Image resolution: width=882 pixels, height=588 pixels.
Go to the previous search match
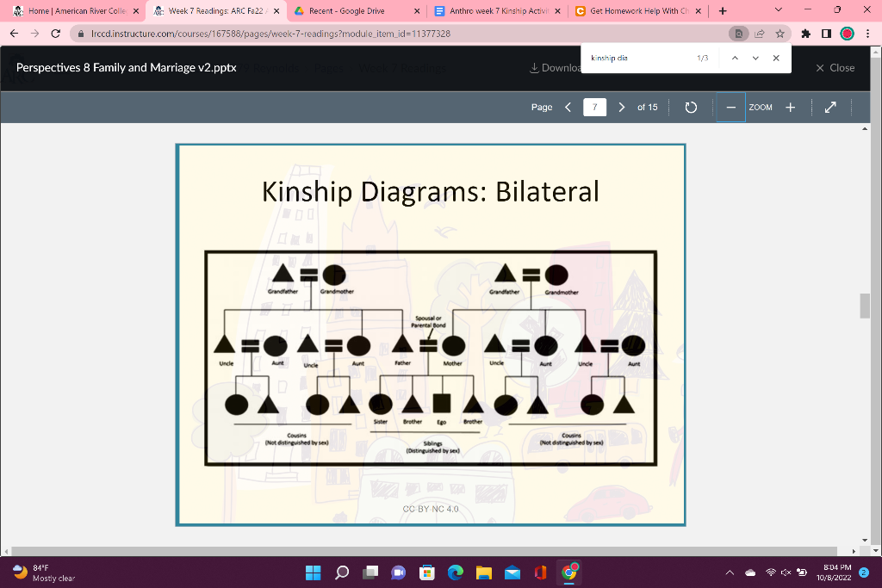pyautogui.click(x=734, y=58)
